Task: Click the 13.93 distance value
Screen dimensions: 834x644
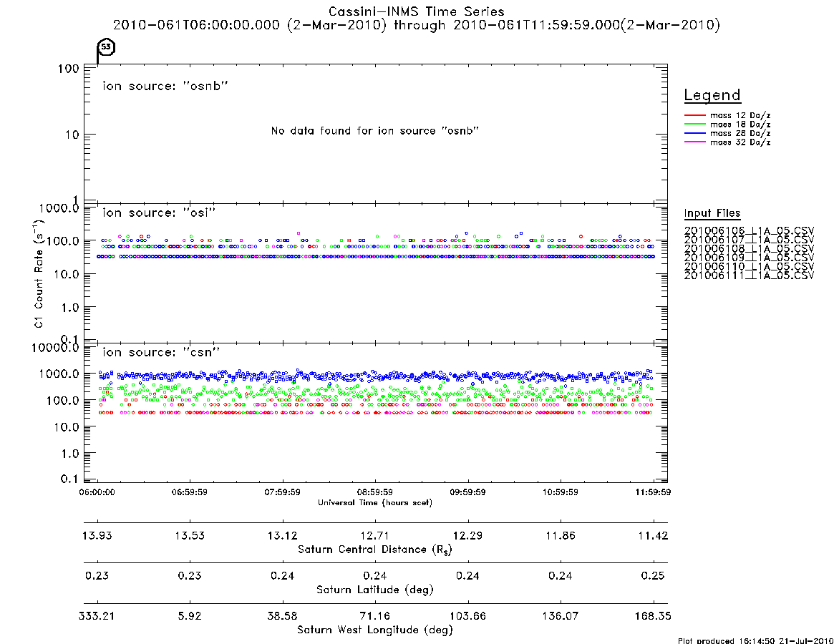Action: 97,535
